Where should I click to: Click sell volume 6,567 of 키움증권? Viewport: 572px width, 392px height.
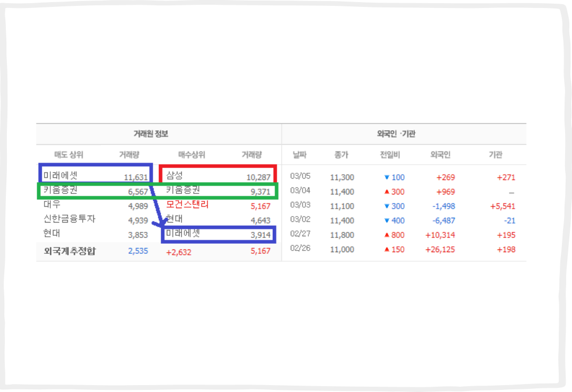[x=138, y=192]
